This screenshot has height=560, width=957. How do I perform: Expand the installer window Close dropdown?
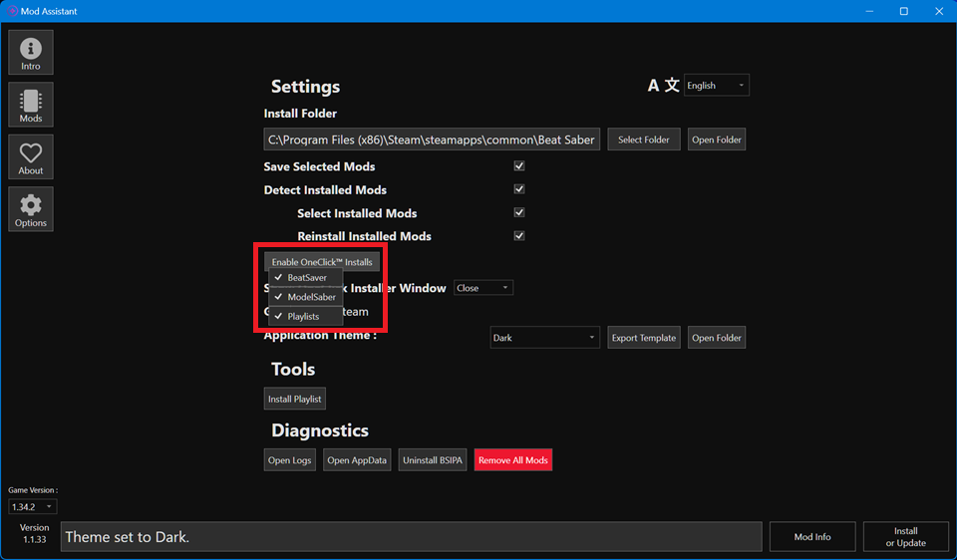[x=483, y=288]
